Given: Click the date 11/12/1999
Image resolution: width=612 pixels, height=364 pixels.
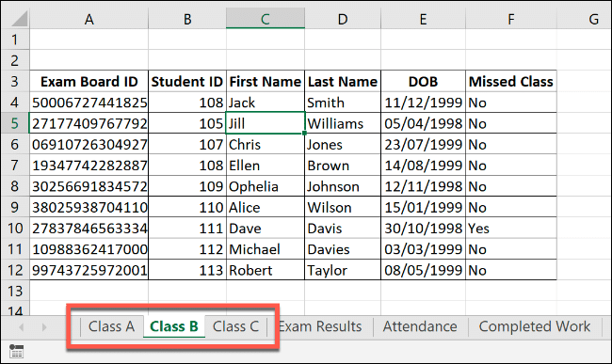Looking at the screenshot, I should pos(423,103).
